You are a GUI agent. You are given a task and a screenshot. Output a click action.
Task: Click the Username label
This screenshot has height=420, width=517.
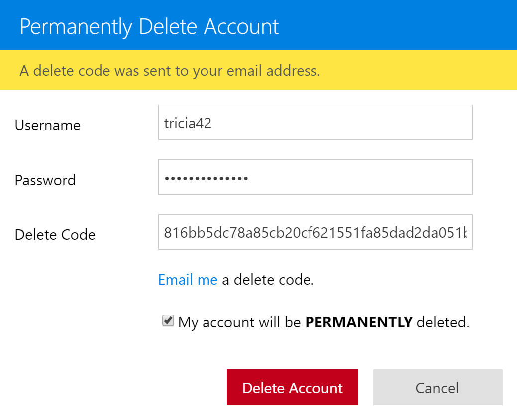[48, 125]
